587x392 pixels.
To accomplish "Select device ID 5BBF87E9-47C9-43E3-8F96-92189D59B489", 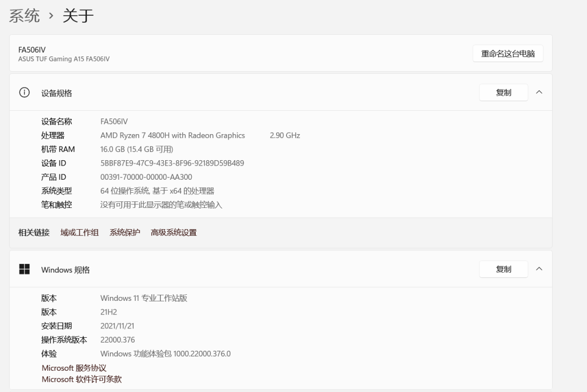I will coord(172,163).
